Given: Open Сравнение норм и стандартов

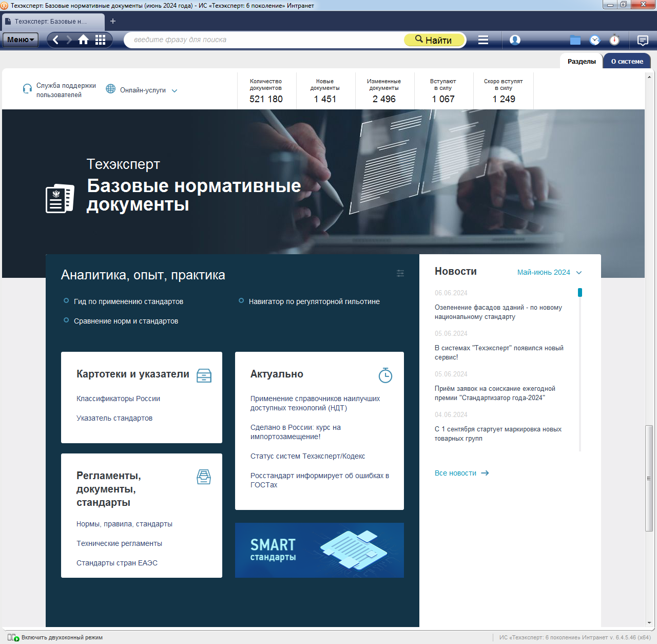Looking at the screenshot, I should (x=126, y=321).
